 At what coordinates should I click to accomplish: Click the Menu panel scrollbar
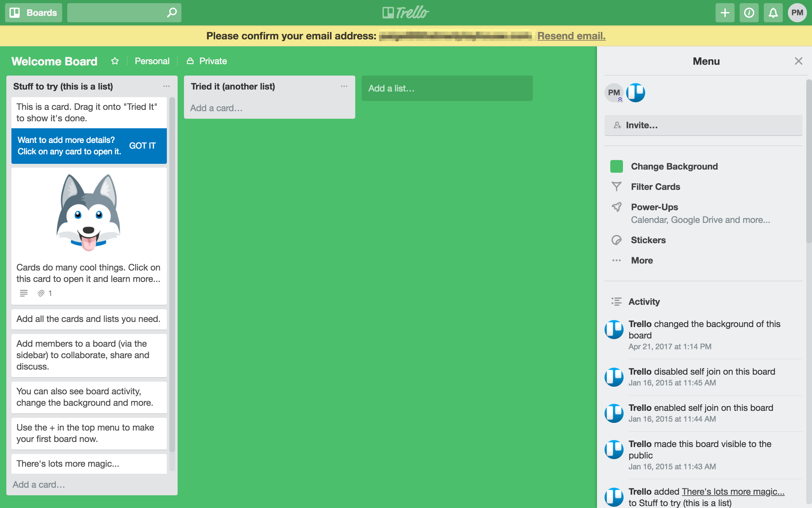(x=809, y=161)
